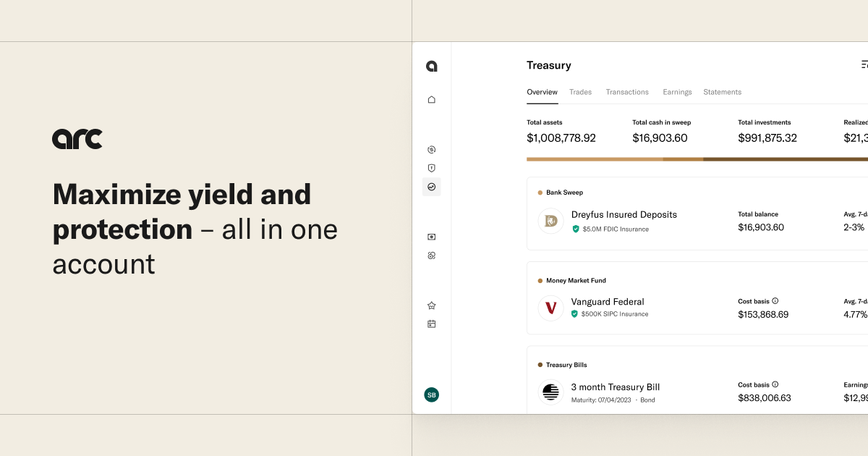Go to the Earnings tab
The width and height of the screenshot is (868, 456).
click(x=677, y=92)
